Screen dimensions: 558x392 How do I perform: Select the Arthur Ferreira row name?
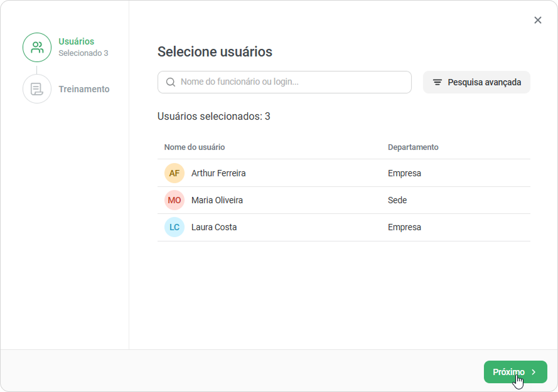pyautogui.click(x=218, y=173)
